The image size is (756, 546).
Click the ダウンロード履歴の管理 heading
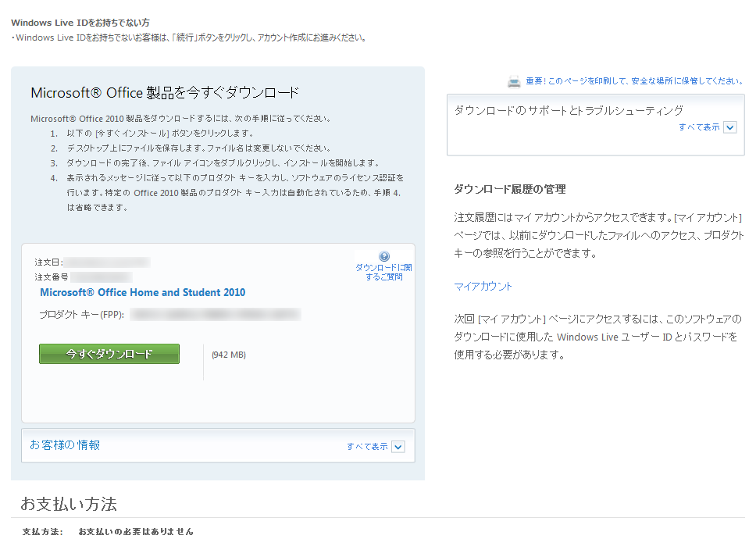510,189
